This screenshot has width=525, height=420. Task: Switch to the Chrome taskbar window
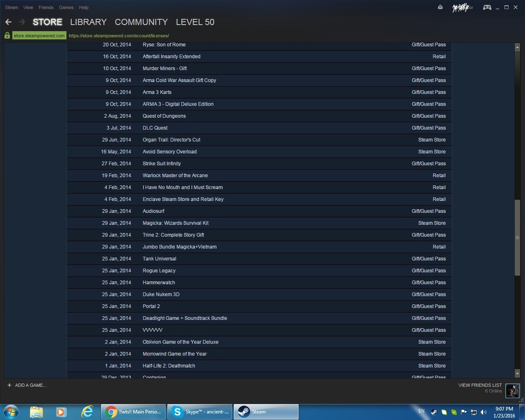tap(133, 412)
